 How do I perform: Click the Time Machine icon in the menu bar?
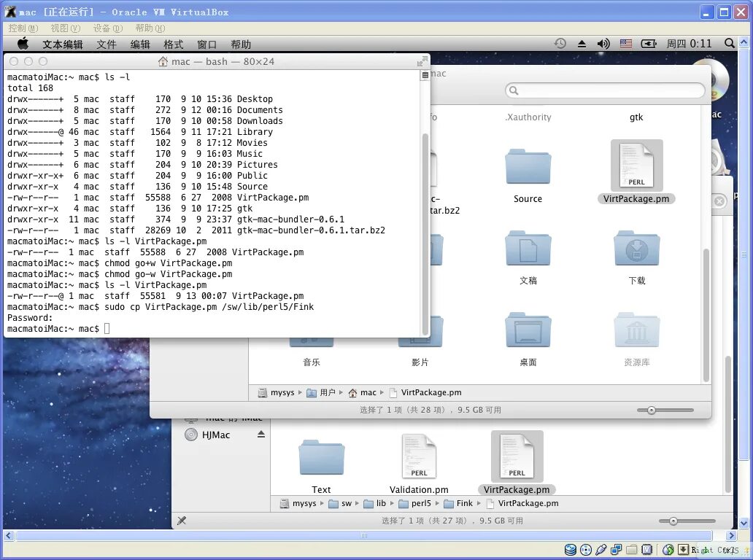(560, 44)
